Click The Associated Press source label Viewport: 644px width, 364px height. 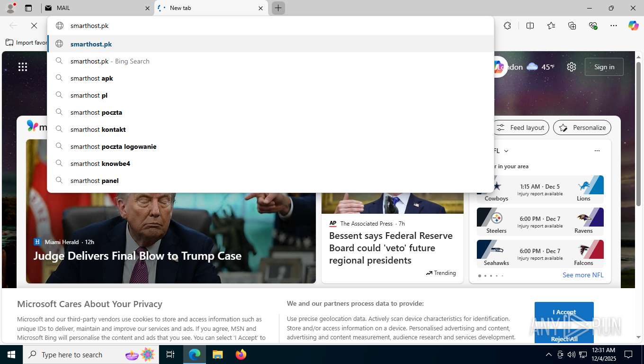(367, 223)
